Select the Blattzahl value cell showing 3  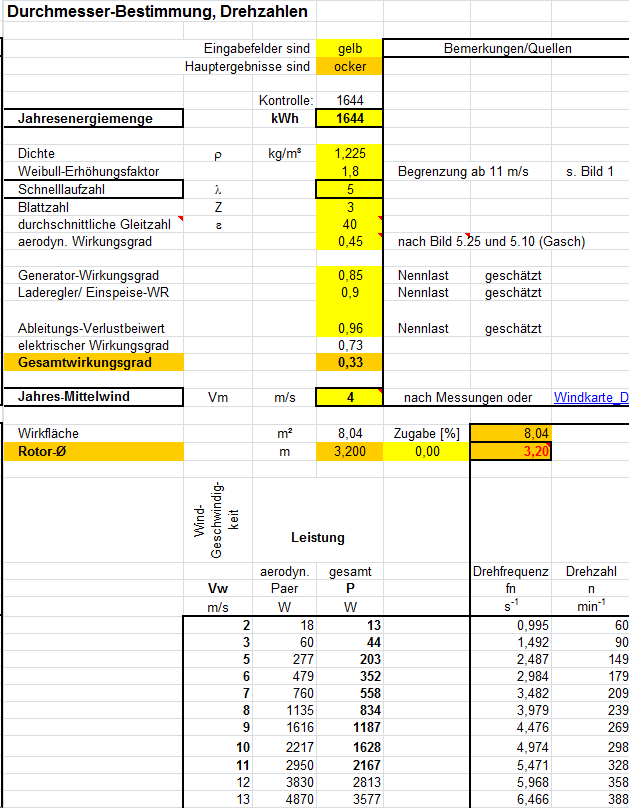click(x=349, y=207)
